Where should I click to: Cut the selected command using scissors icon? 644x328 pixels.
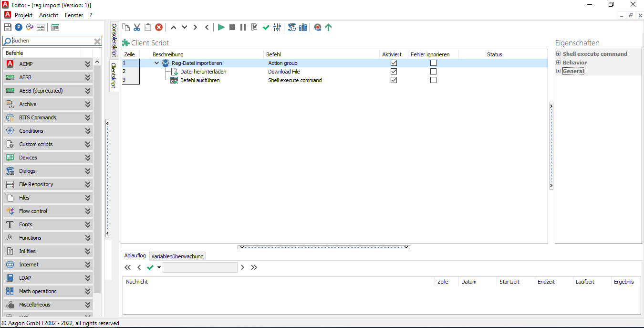tap(137, 27)
